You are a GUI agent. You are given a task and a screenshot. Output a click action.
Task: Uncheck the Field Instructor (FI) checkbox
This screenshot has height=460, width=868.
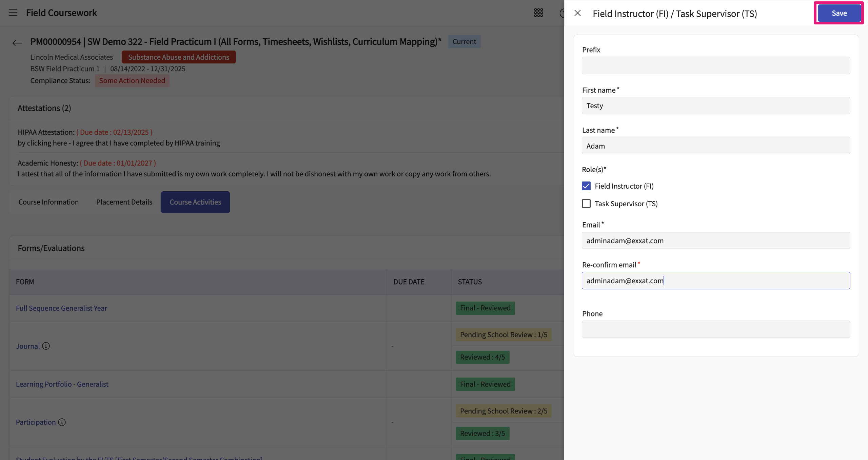586,186
